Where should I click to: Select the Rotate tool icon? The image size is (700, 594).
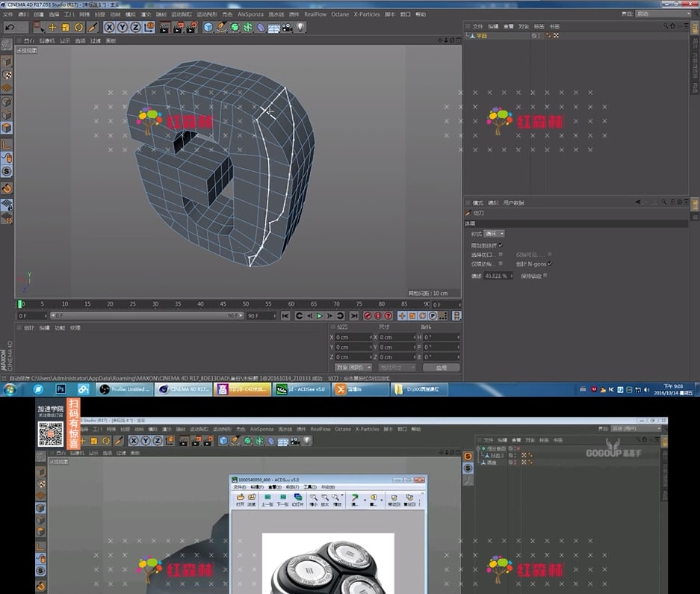coord(78,28)
